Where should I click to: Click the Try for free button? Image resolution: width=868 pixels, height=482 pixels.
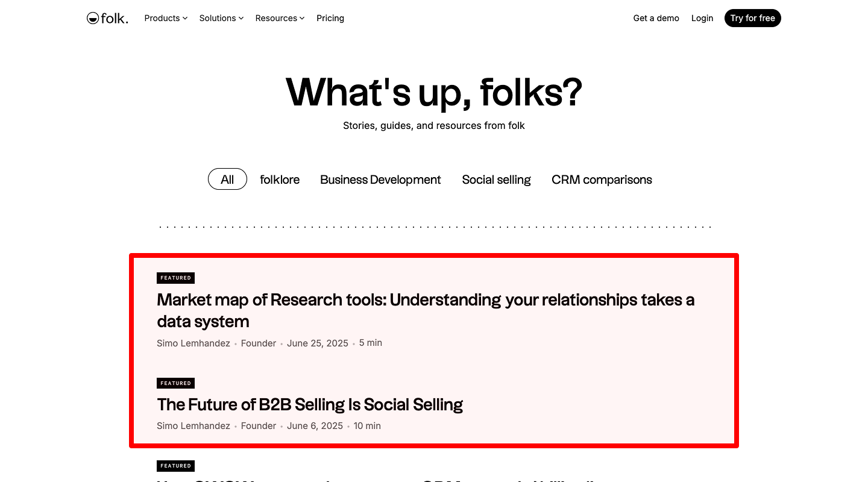pyautogui.click(x=752, y=18)
